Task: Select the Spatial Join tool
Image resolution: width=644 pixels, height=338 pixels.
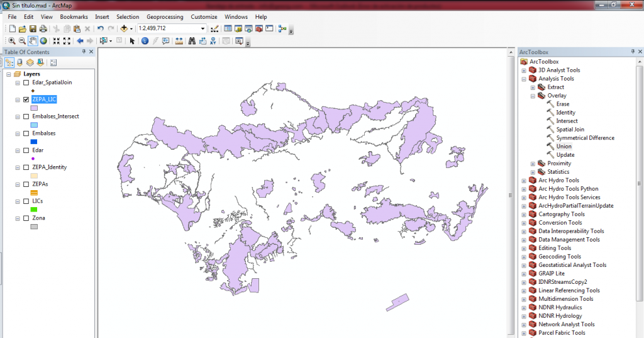Action: coord(570,130)
